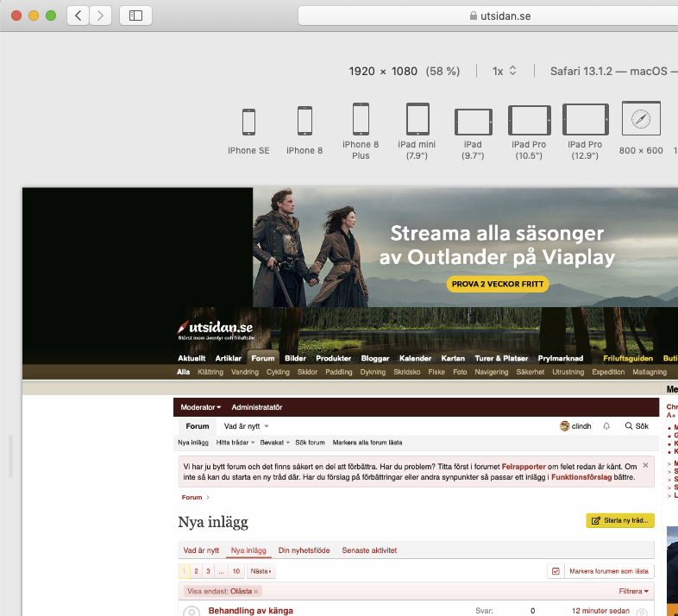Select the 800 × 600 Safari window preset
This screenshot has width=678, height=616.
pos(641,119)
